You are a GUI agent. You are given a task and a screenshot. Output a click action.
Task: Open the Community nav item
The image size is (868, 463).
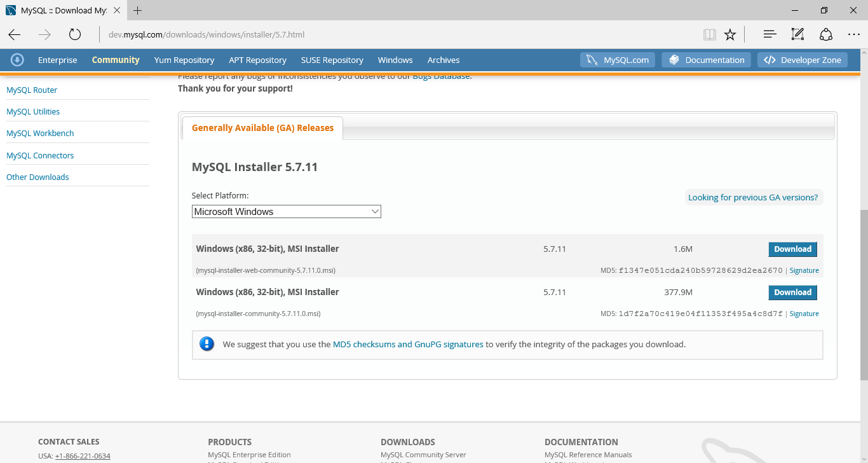coord(116,60)
